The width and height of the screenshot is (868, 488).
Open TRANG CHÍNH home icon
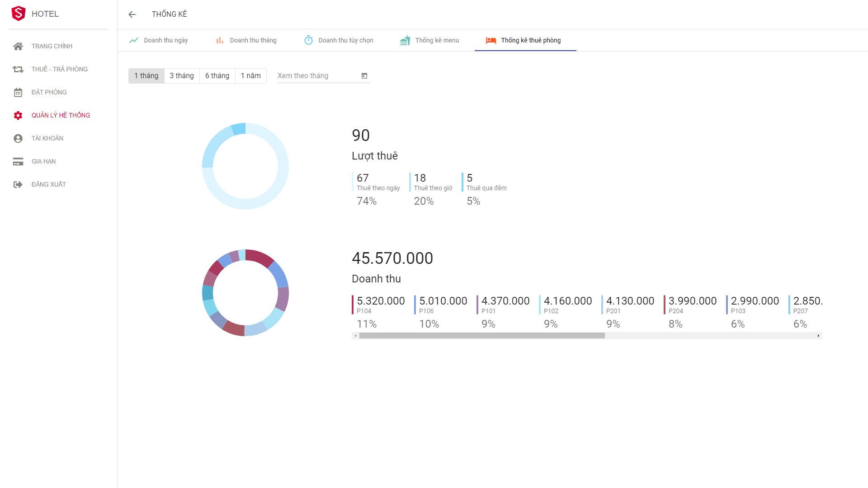(18, 46)
